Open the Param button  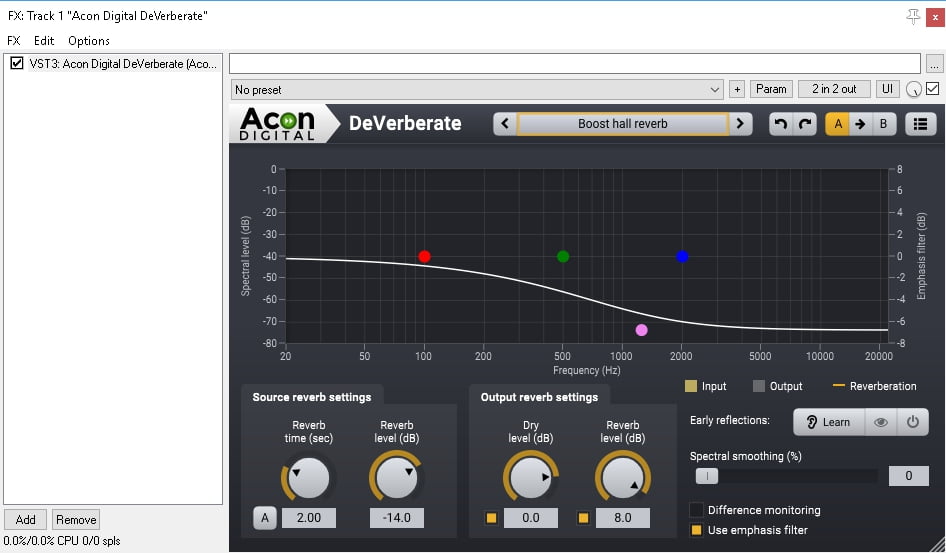pos(771,89)
